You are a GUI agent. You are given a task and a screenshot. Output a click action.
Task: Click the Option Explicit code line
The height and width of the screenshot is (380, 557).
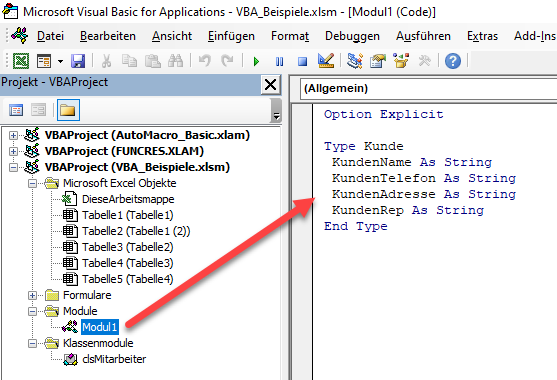(x=384, y=114)
